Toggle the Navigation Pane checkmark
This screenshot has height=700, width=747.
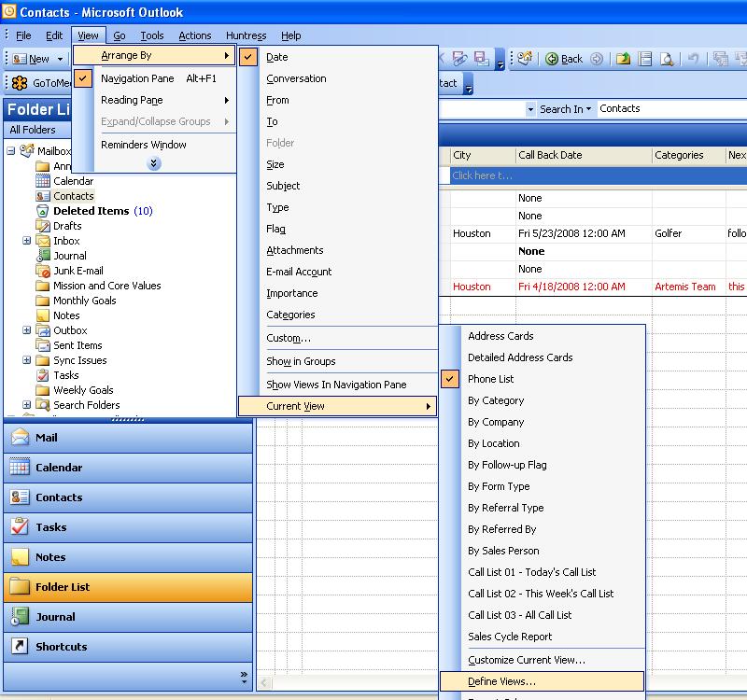tap(84, 79)
